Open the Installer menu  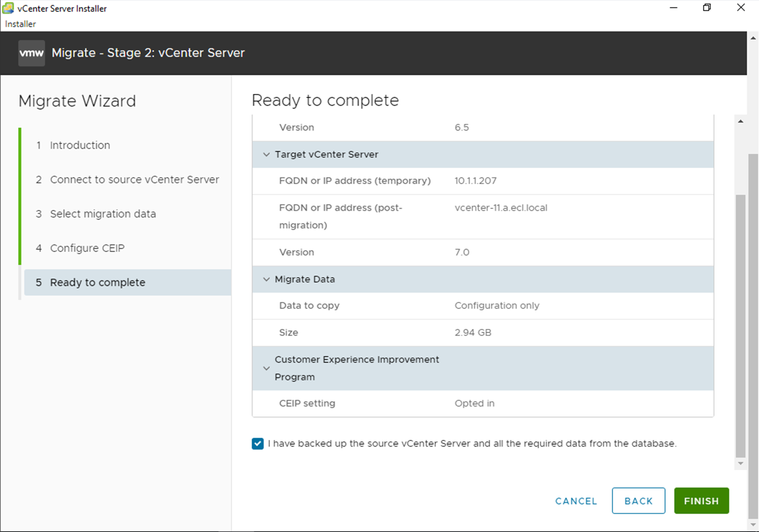click(x=21, y=24)
